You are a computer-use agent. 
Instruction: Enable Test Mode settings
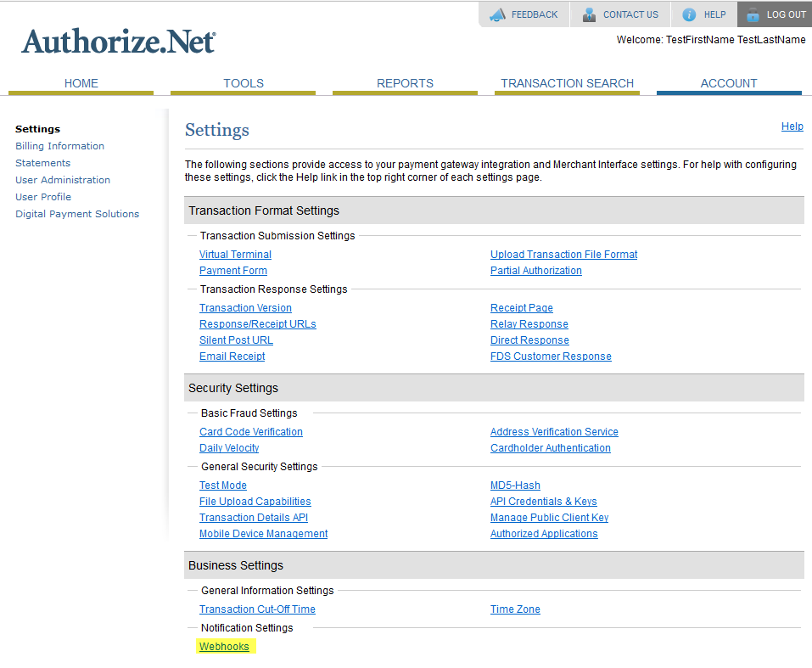(222, 485)
